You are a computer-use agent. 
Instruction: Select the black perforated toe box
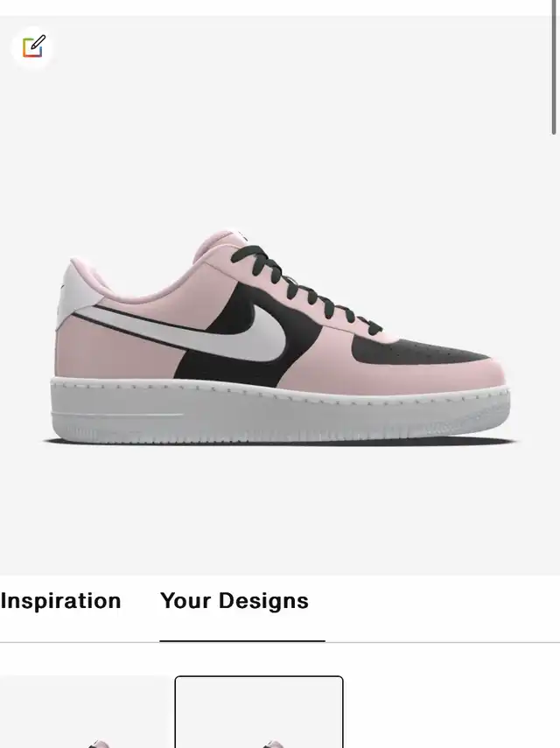420,352
